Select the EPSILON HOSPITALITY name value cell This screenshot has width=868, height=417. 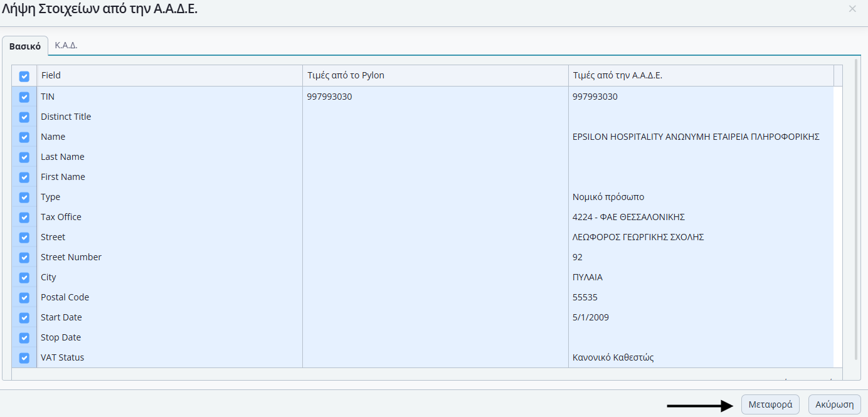click(x=696, y=137)
